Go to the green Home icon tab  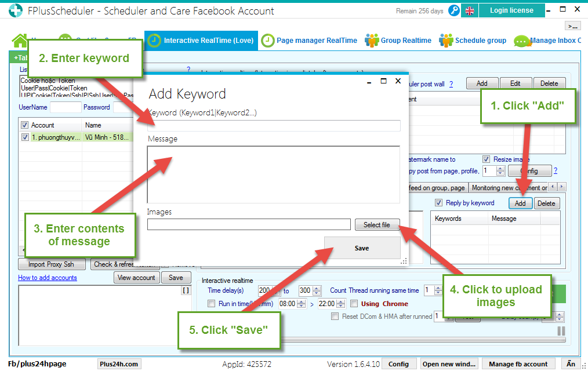click(20, 41)
